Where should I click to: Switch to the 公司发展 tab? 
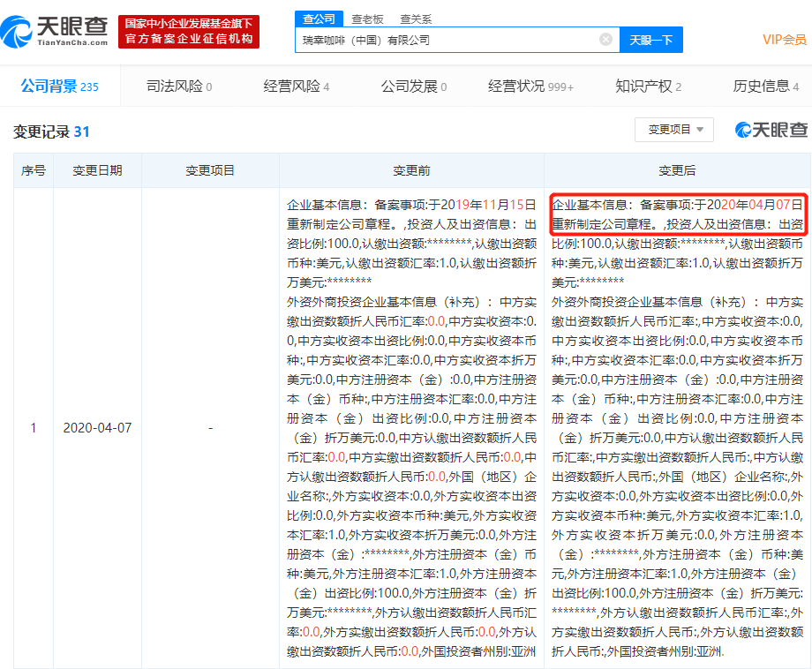tap(413, 86)
